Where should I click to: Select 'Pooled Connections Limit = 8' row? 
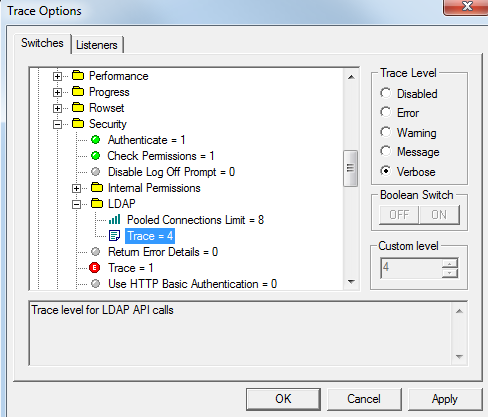point(195,220)
